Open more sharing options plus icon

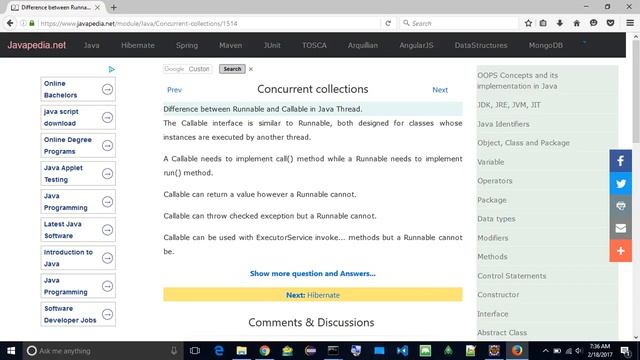620,251
